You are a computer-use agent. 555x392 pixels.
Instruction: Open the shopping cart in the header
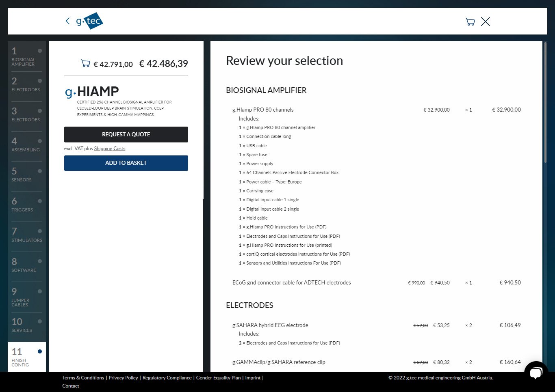pyautogui.click(x=470, y=22)
